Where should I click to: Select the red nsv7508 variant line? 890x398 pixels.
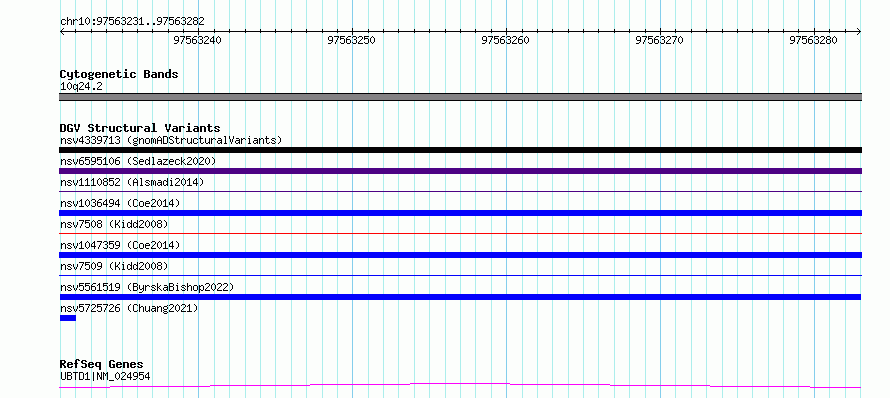460,233
